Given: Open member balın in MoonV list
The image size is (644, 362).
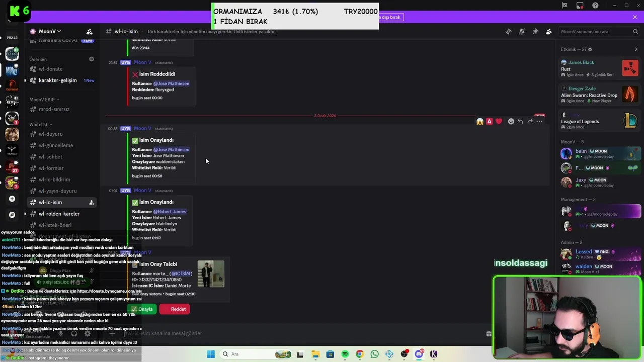Looking at the screenshot, I should (600, 153).
